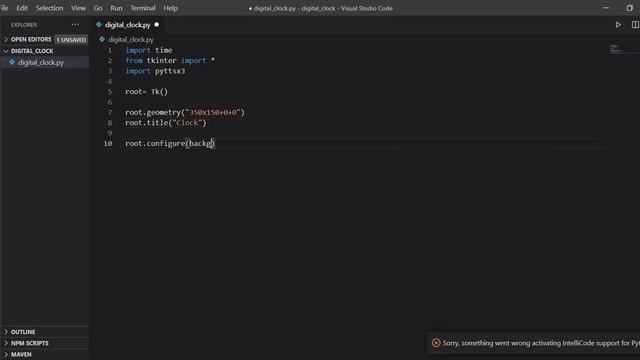Viewport: 640px width, 360px height.
Task: Expand the NPM Scripts section
Action: coord(29,343)
